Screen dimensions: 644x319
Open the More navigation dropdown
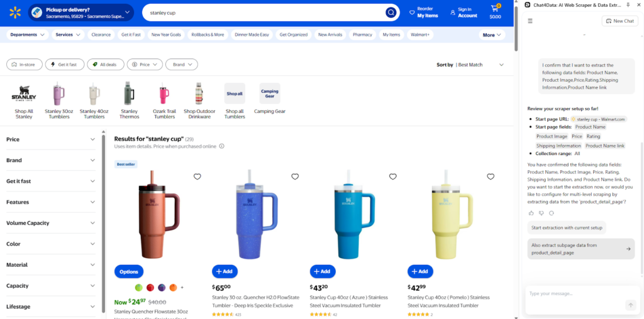[x=492, y=35]
